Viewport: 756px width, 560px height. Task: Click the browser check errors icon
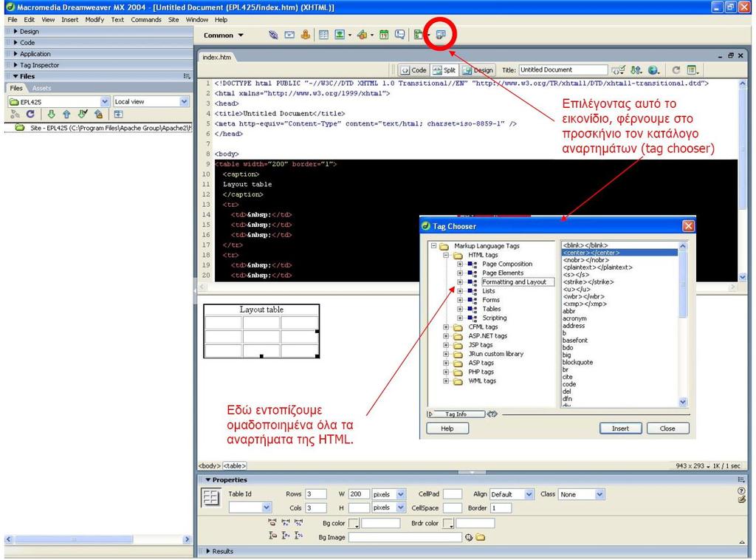click(618, 70)
